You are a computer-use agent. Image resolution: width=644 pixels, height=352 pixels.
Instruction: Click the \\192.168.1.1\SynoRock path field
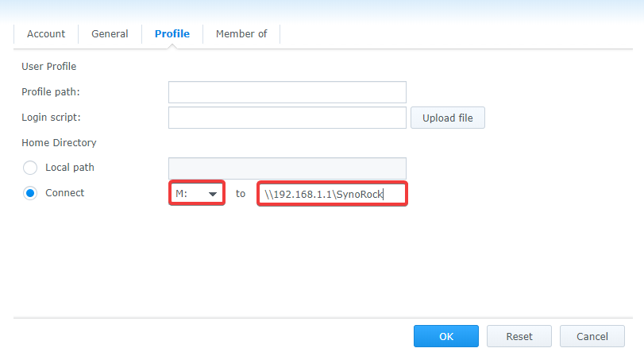[332, 194]
